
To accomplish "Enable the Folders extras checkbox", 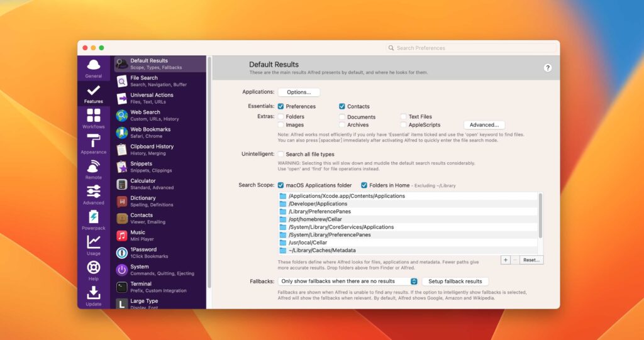I will click(280, 116).
